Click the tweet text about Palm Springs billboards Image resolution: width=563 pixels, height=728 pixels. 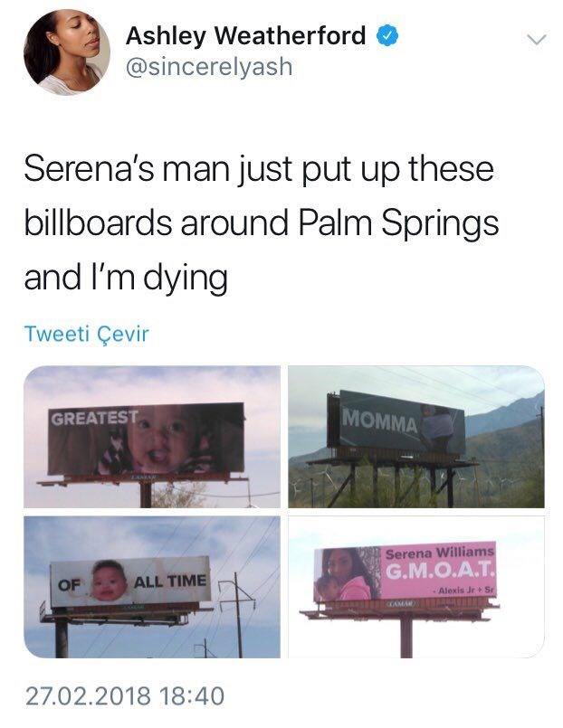coord(262,223)
